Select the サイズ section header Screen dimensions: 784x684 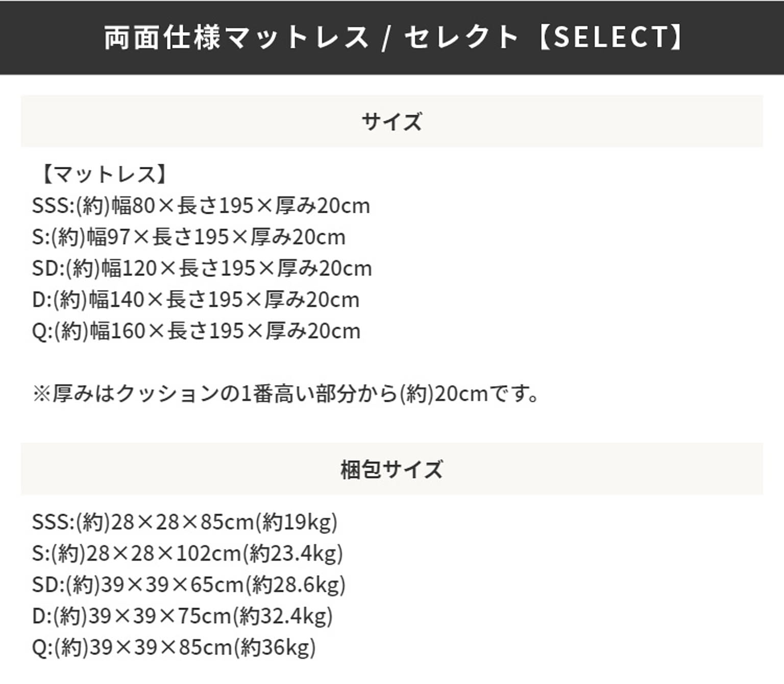[392, 121]
